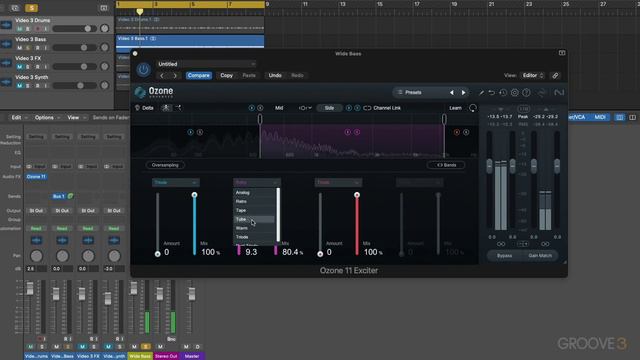The height and width of the screenshot is (360, 640).
Task: Click the Oversampling button
Action: [165, 165]
